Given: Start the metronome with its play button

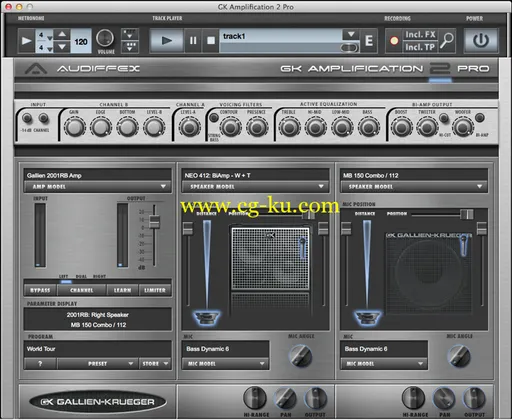Looking at the screenshot, I should (26, 41).
